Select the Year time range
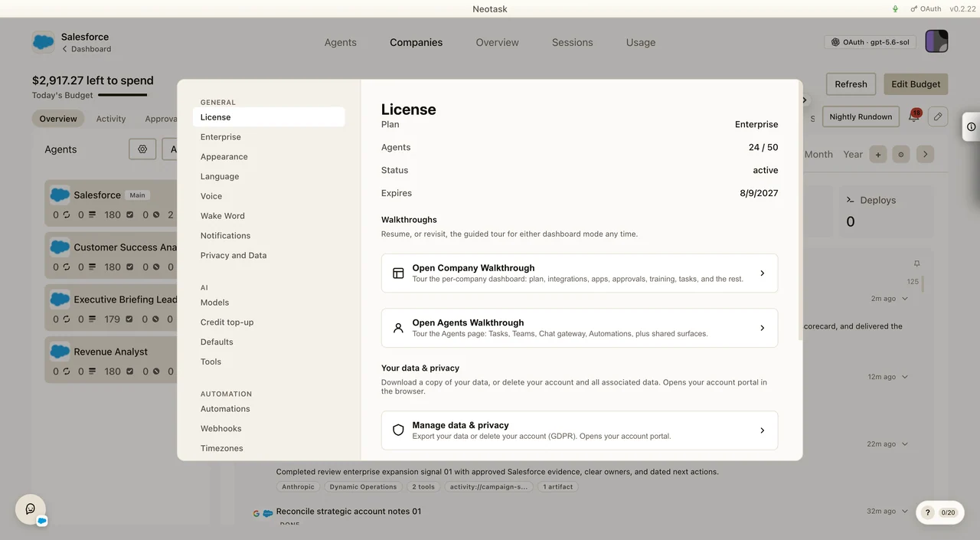The height and width of the screenshot is (540, 980). tap(853, 155)
